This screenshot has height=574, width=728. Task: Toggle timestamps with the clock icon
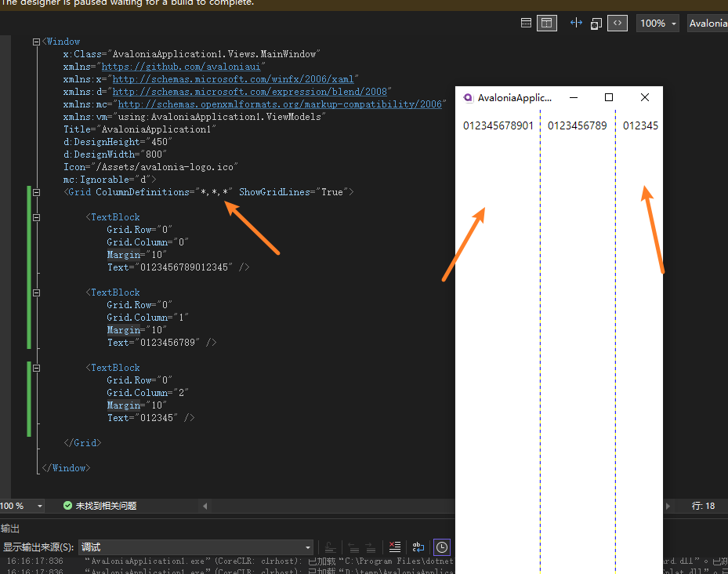click(x=440, y=547)
